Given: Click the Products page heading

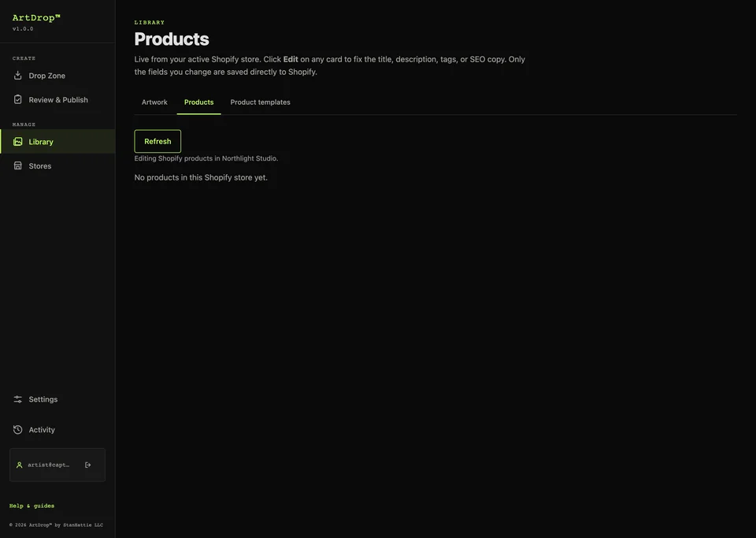Looking at the screenshot, I should pos(172,39).
